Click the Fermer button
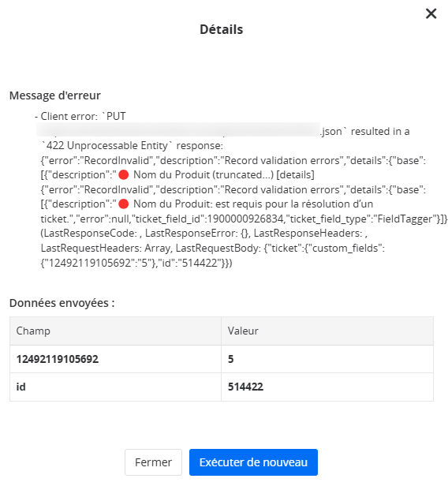 (153, 462)
